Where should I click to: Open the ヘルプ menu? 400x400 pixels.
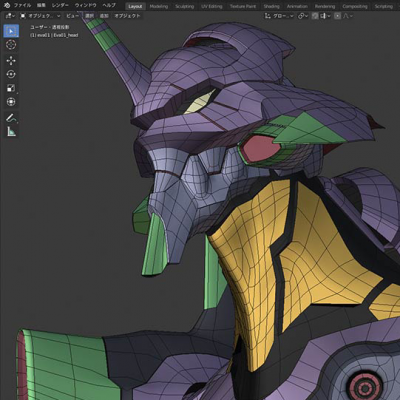[109, 6]
